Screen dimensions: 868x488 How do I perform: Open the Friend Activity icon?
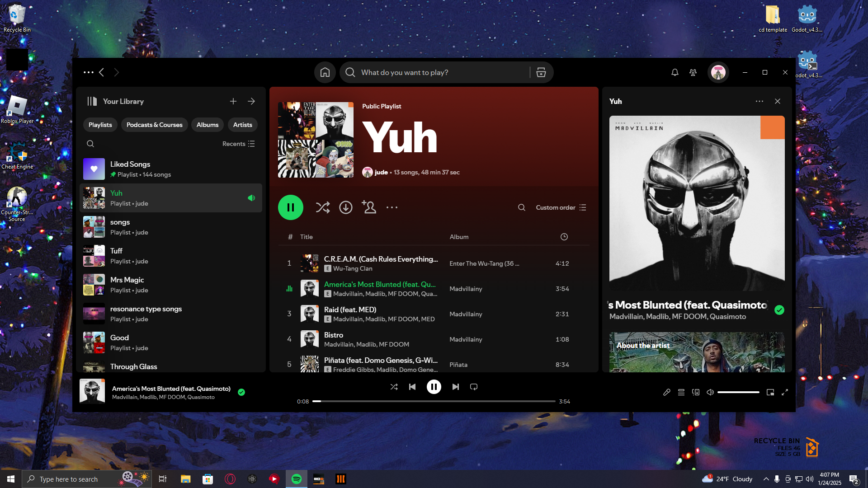pyautogui.click(x=693, y=72)
